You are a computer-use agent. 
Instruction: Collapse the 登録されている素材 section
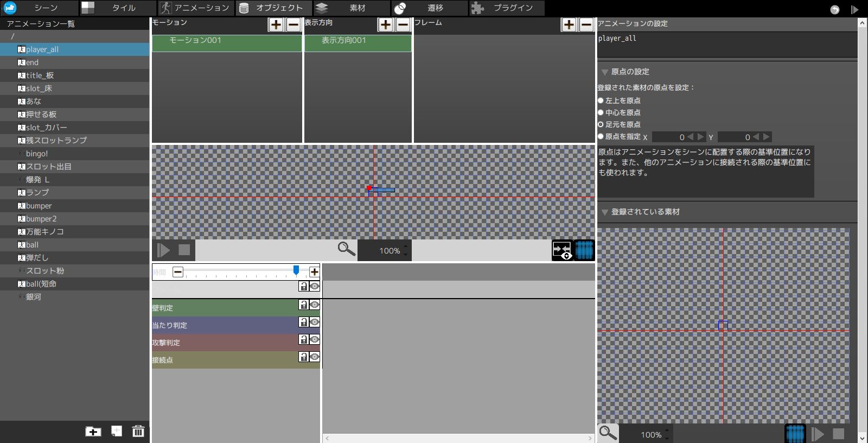pyautogui.click(x=604, y=212)
